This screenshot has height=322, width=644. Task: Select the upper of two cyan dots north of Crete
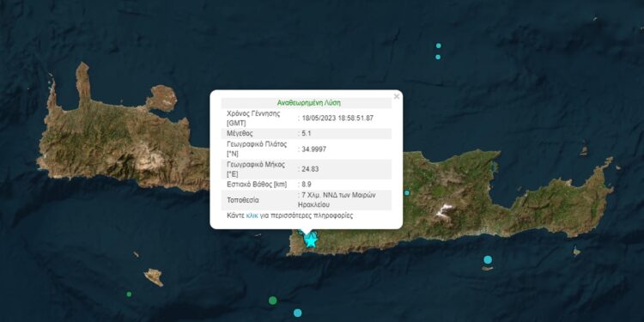tap(439, 46)
